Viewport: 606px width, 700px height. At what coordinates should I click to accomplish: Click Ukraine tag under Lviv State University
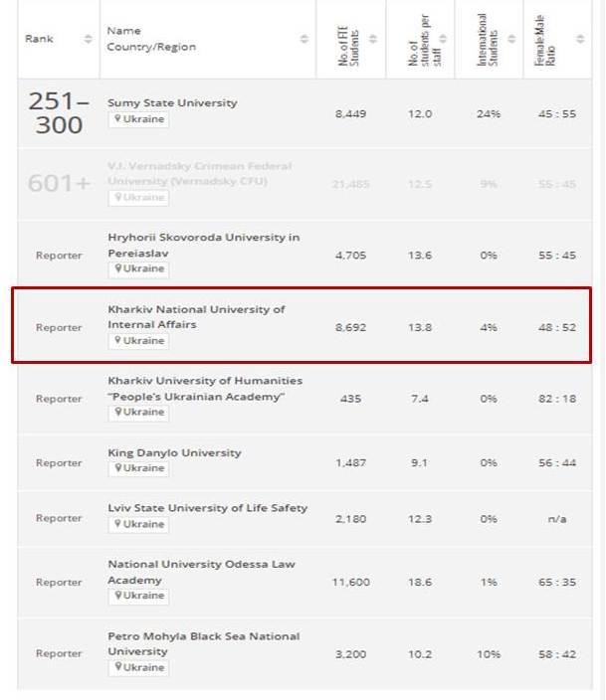(x=139, y=524)
